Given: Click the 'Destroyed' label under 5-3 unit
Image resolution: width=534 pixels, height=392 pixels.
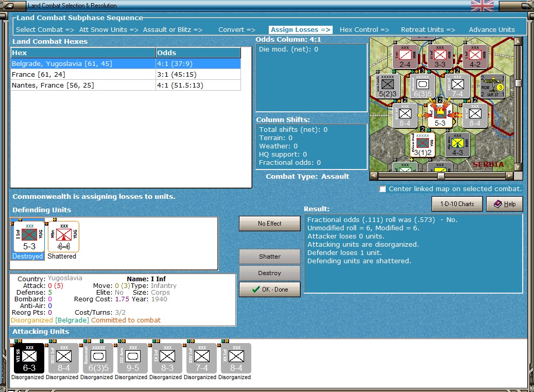Looking at the screenshot, I should point(28,257).
